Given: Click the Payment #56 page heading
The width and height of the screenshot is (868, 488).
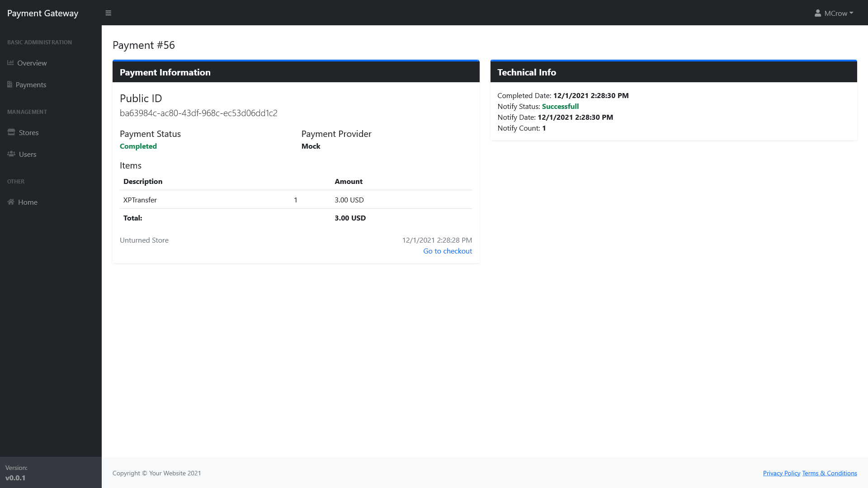Looking at the screenshot, I should [x=144, y=45].
